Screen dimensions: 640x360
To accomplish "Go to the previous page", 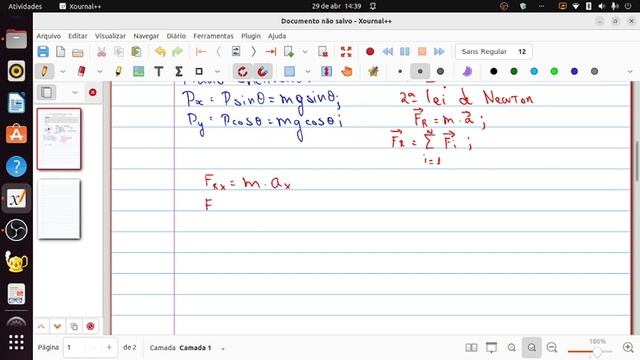I will tap(218, 52).
